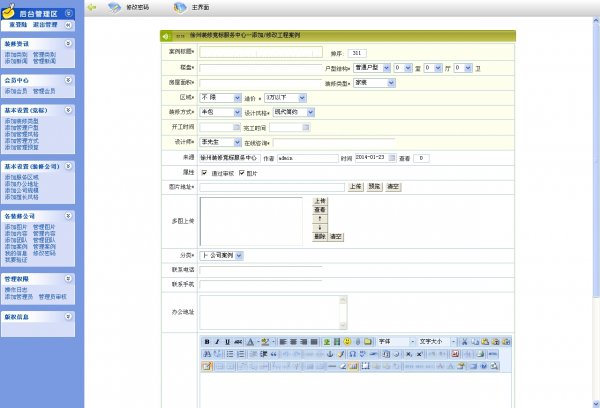Focus the 联系电话 input field

(261, 270)
